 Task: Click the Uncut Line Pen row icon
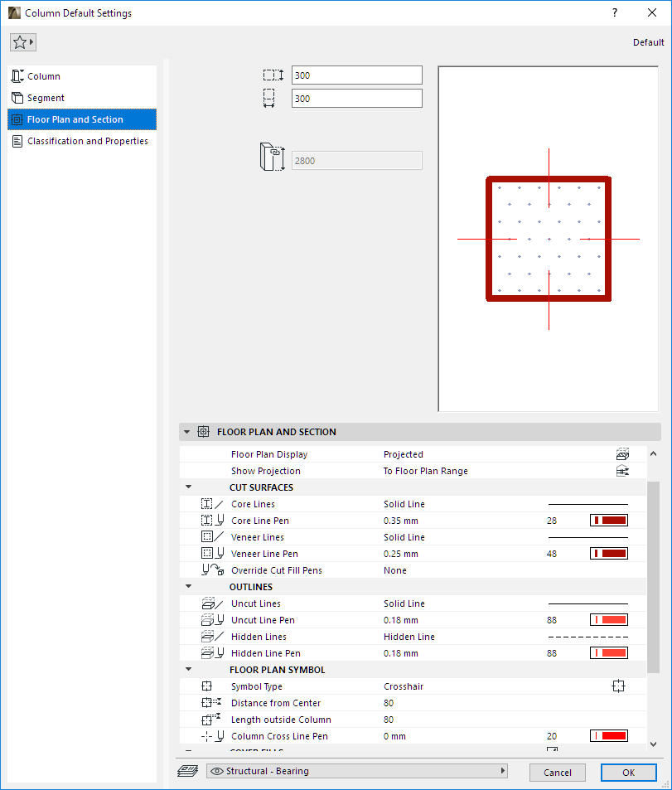212,620
